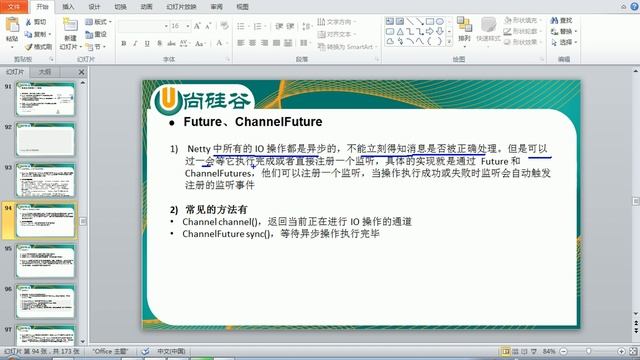Click zoom out minus button
This screenshot has width=640, height=360.
(x=564, y=351)
